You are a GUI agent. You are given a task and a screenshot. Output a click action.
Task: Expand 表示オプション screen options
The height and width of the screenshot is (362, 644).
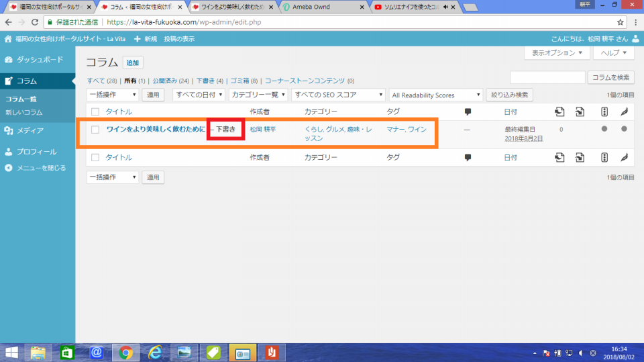557,52
